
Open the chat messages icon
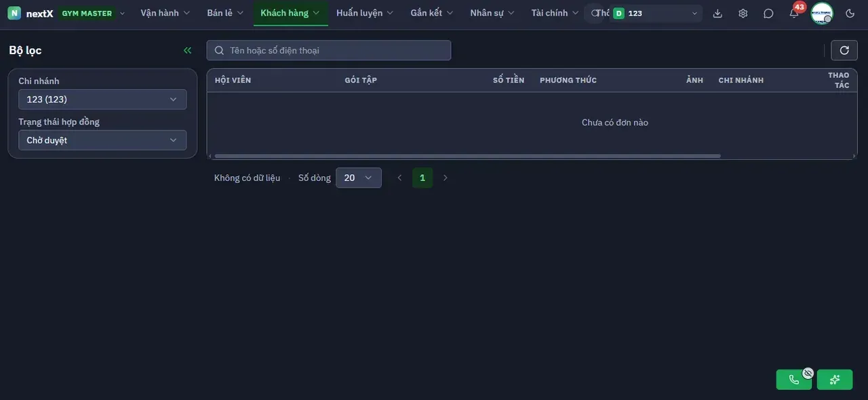coord(768,14)
